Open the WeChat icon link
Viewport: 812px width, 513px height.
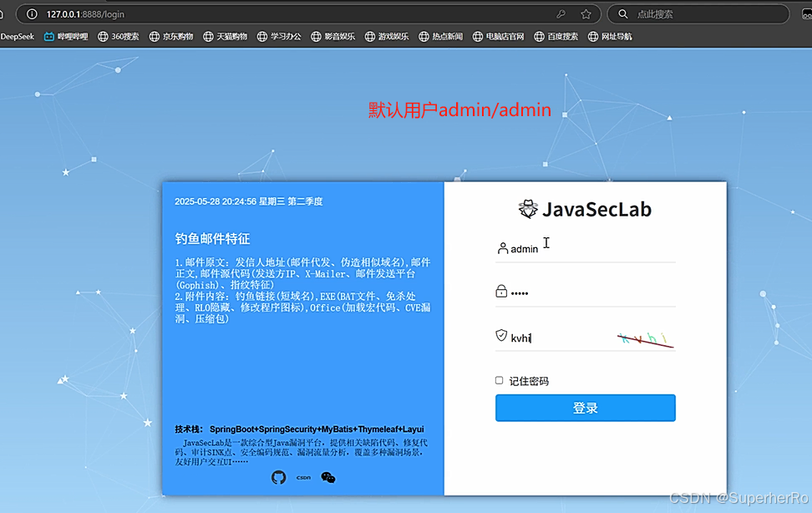pos(327,477)
